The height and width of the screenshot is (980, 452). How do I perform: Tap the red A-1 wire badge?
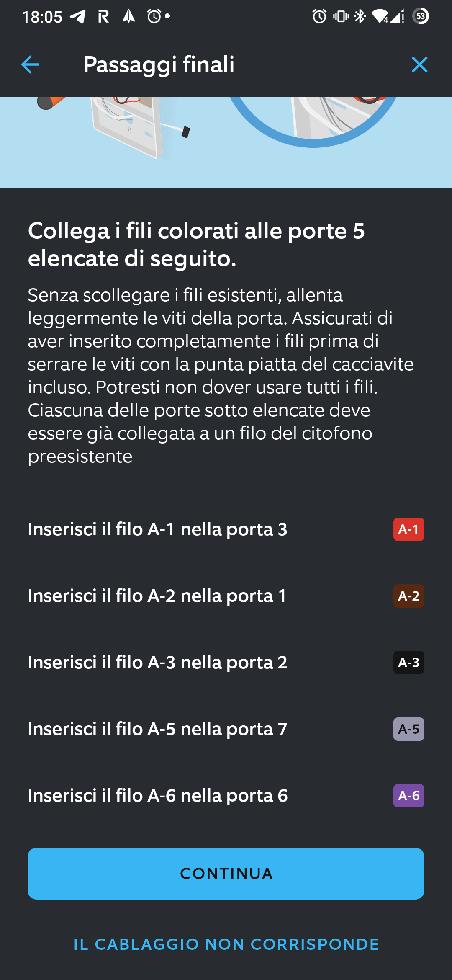coord(408,529)
